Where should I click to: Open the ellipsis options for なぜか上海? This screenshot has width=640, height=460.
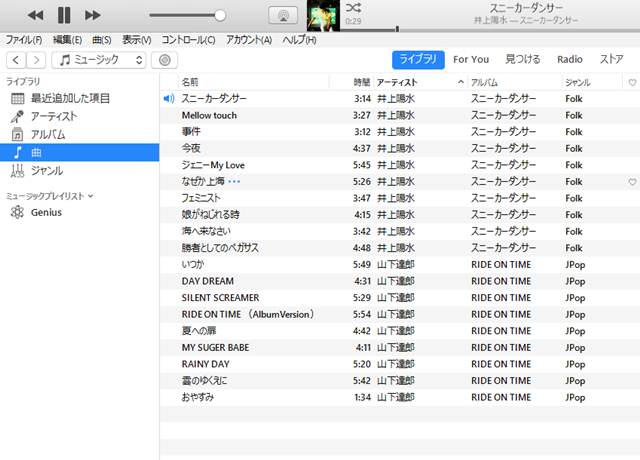pos(234,182)
